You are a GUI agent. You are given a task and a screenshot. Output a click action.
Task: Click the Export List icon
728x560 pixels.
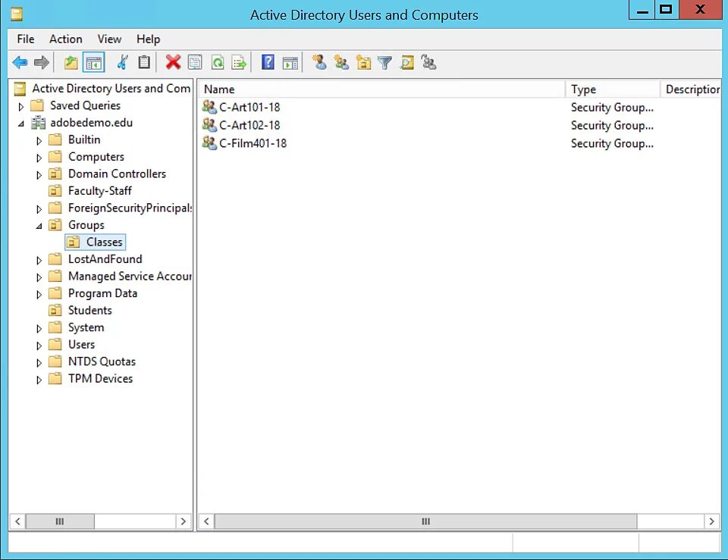click(x=239, y=62)
